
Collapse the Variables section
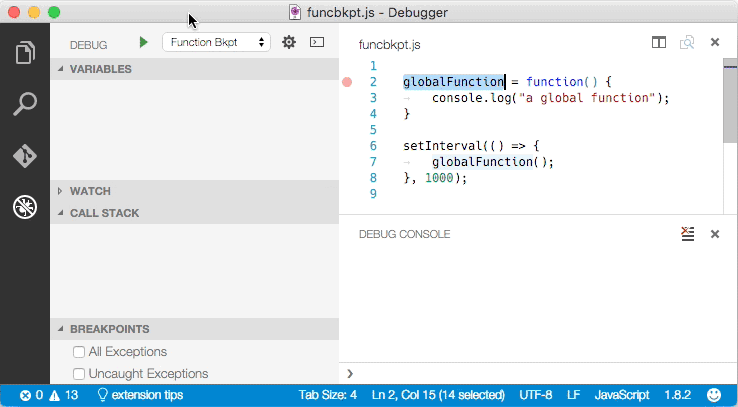click(x=100, y=69)
